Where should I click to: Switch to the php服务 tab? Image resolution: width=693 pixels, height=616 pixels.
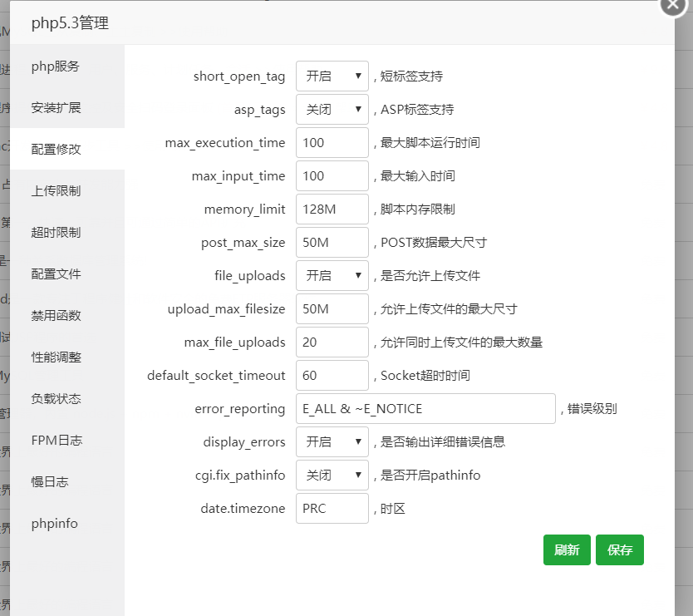pos(56,67)
